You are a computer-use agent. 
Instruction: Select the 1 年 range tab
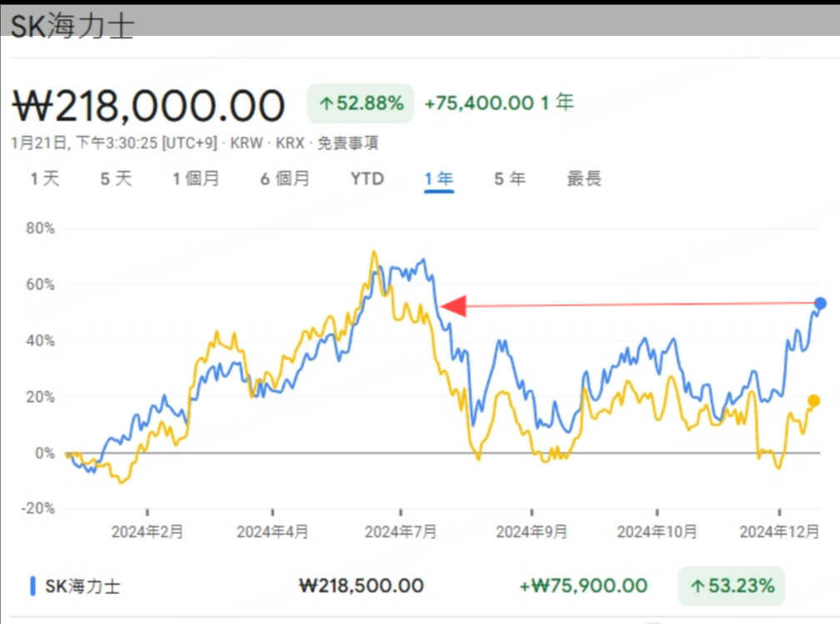[x=438, y=178]
